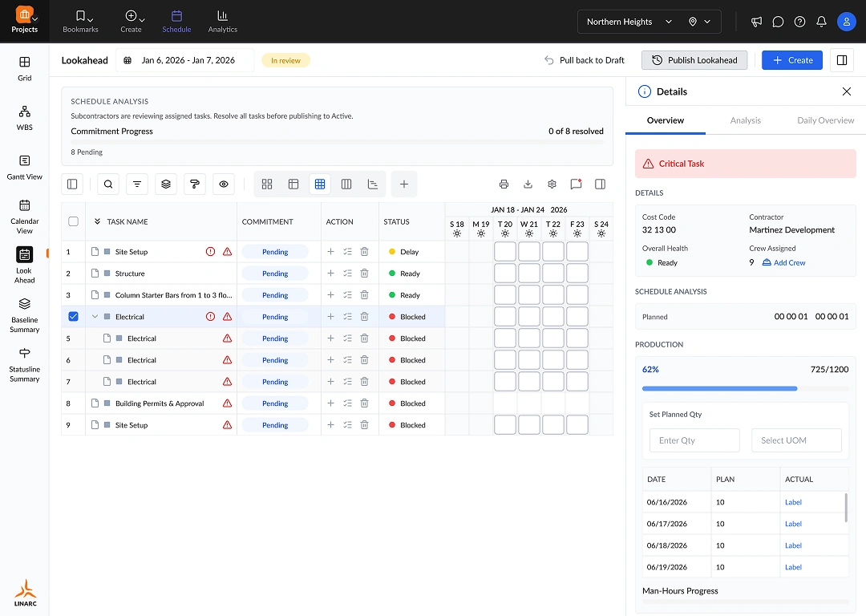Open the Select UOM dropdown
This screenshot has width=866, height=616.
tap(796, 440)
